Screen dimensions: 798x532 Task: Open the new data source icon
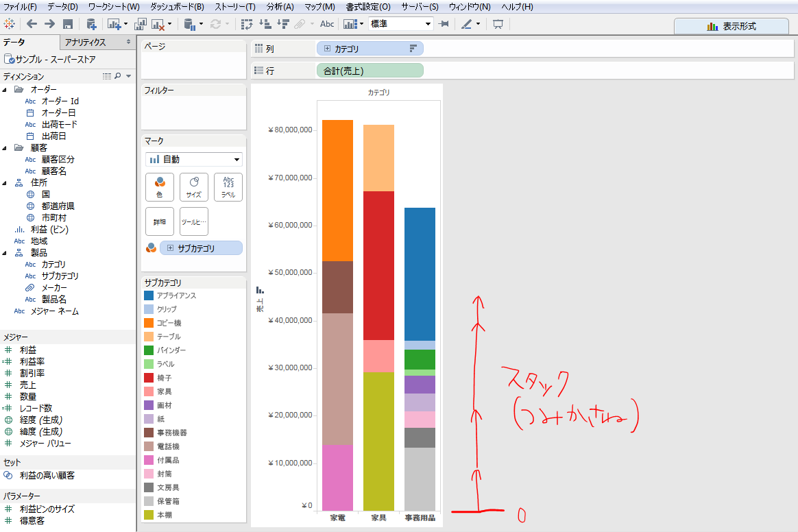click(91, 23)
